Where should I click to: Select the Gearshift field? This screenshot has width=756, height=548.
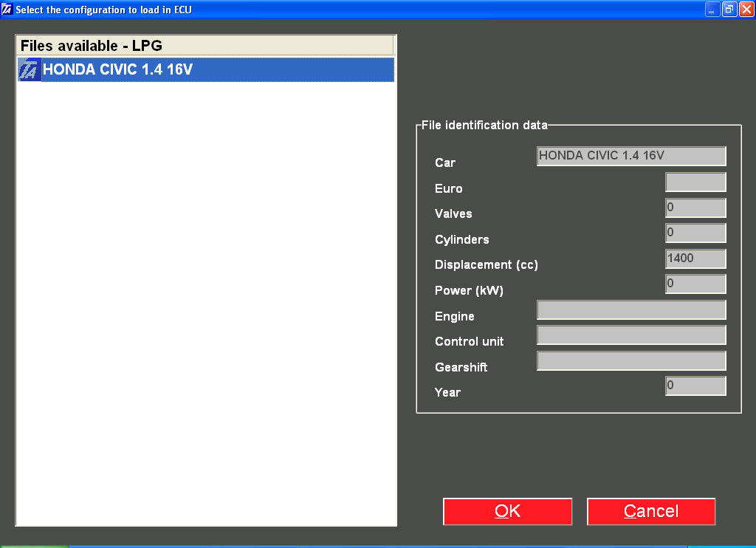(631, 361)
